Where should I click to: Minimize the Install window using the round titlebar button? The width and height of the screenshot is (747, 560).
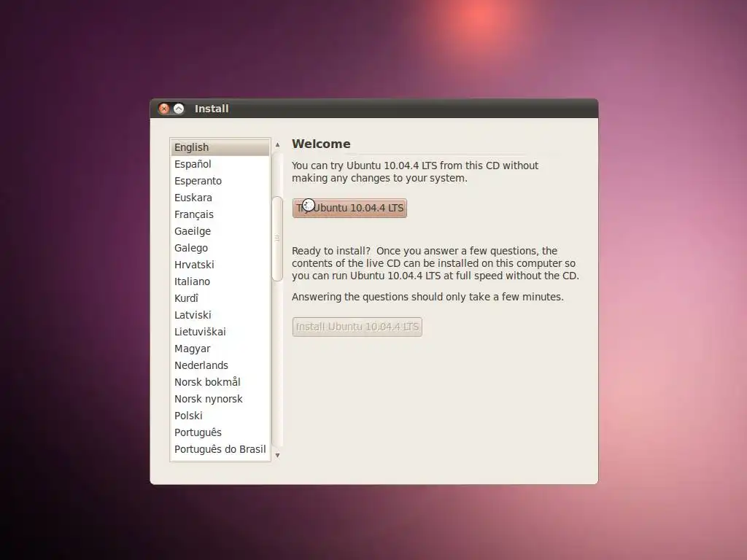[179, 109]
